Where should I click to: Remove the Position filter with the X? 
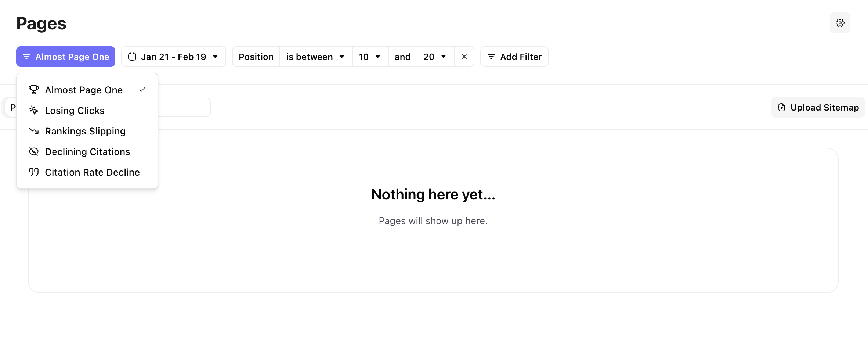[464, 57]
